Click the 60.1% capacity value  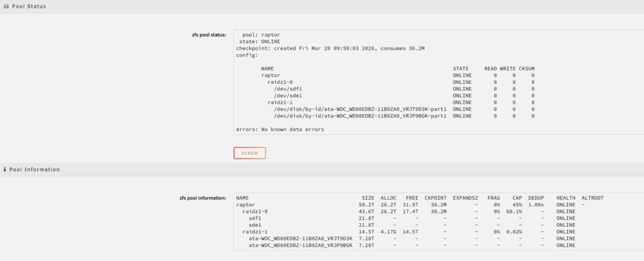coord(514,211)
